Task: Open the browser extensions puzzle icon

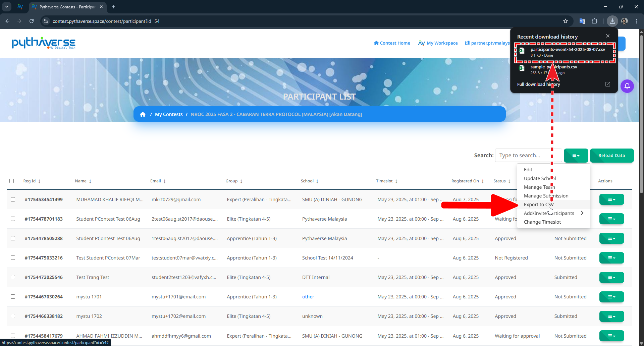Action: pyautogui.click(x=594, y=21)
